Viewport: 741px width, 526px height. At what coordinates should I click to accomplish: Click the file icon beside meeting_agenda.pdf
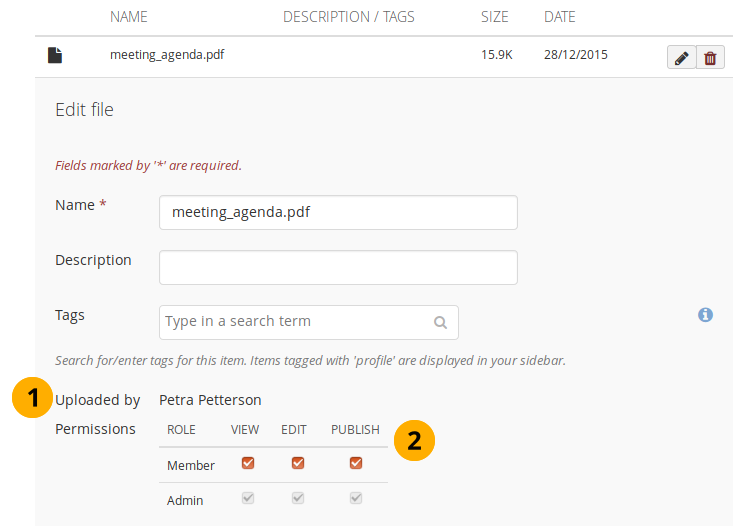(55, 56)
